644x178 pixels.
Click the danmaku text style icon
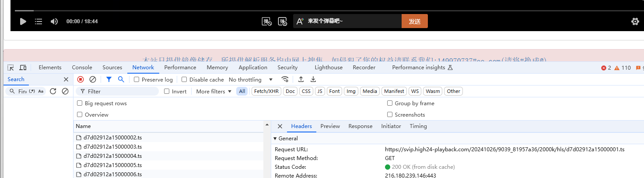tap(300, 21)
